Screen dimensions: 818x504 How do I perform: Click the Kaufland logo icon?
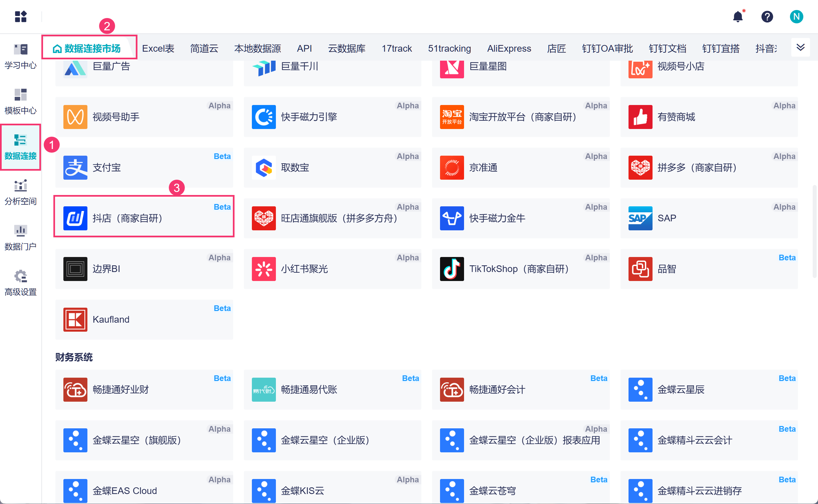pyautogui.click(x=75, y=320)
